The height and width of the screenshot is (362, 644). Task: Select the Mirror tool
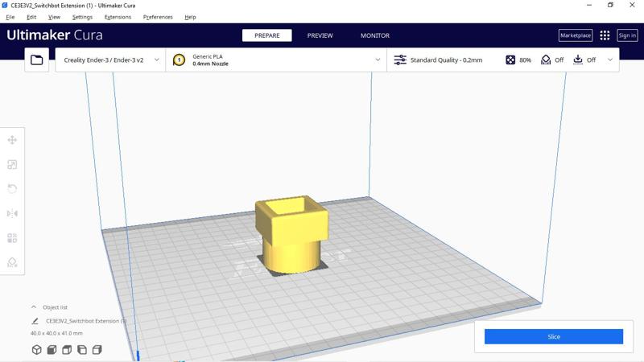(12, 213)
